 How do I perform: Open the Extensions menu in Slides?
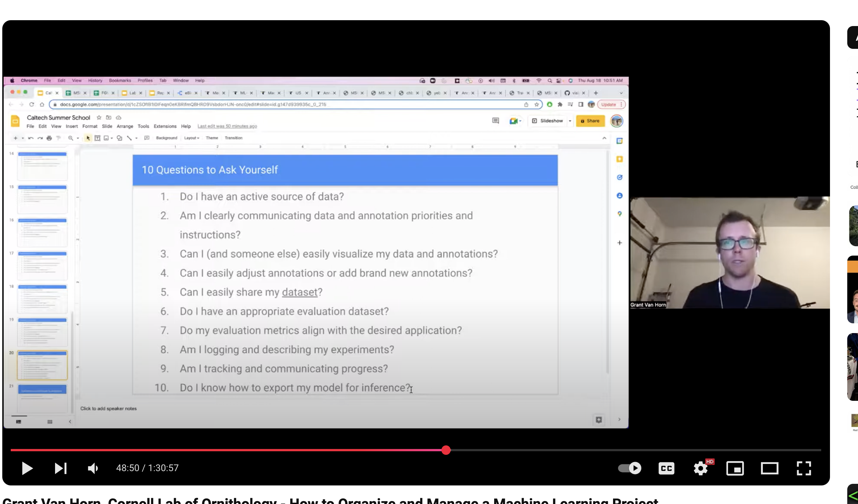point(165,126)
